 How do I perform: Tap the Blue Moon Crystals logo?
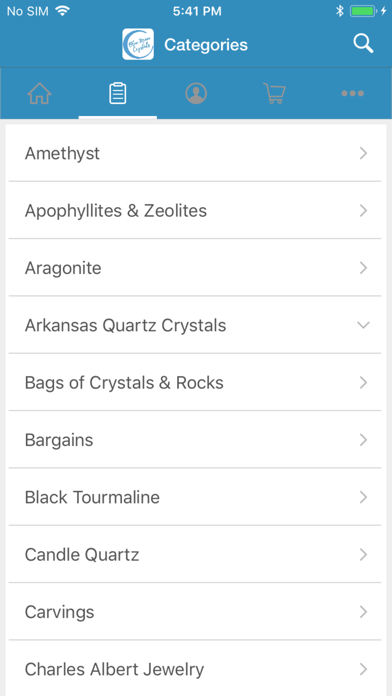138,44
